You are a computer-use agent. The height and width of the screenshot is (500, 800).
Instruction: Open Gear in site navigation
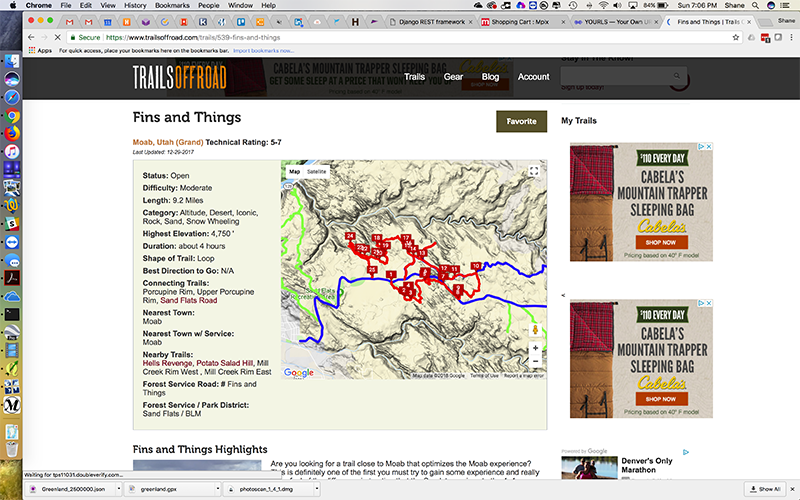pos(453,77)
